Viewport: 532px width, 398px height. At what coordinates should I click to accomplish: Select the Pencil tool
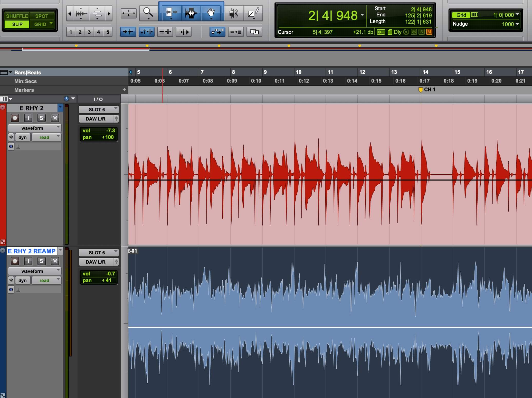[x=253, y=13]
